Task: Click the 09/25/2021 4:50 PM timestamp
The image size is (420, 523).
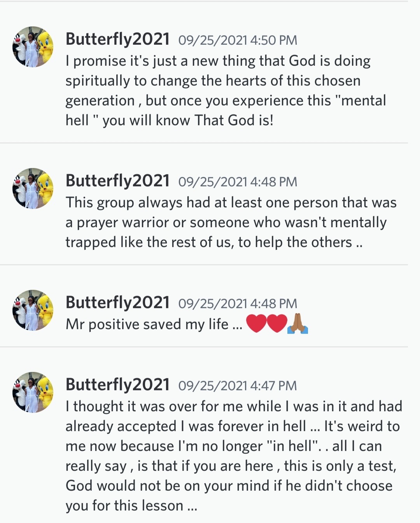Action: pos(238,40)
